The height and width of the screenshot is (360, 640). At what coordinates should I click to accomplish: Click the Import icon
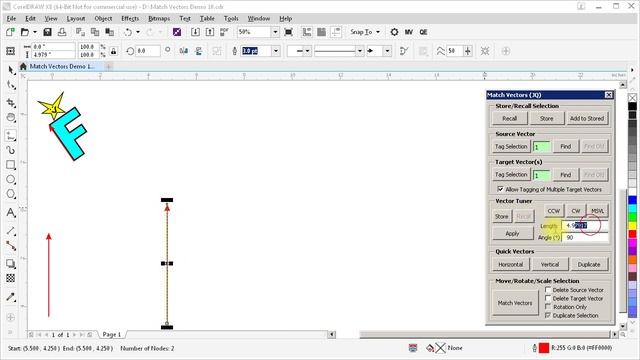(195, 32)
